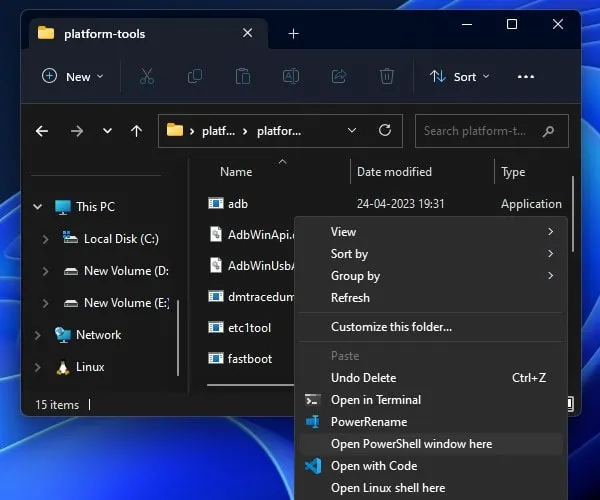Sort files by Date modified column
600x500 pixels.
point(394,172)
